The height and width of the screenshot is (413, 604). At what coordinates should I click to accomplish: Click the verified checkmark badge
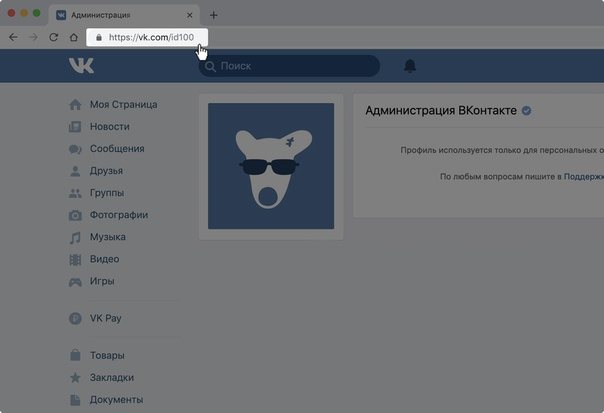pos(526,111)
